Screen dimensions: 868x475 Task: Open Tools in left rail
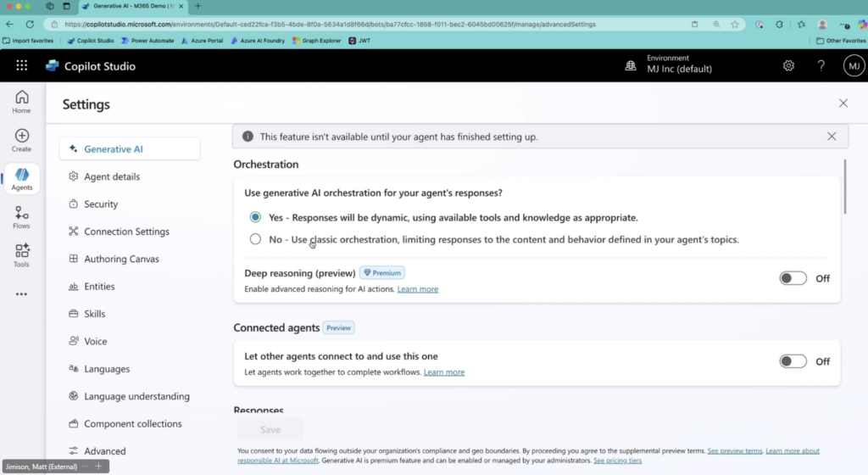(21, 255)
